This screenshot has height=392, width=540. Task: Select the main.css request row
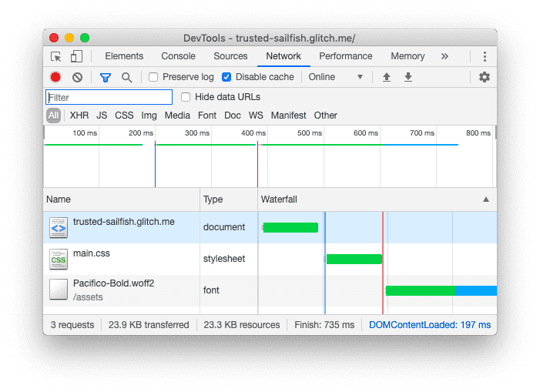click(x=123, y=259)
